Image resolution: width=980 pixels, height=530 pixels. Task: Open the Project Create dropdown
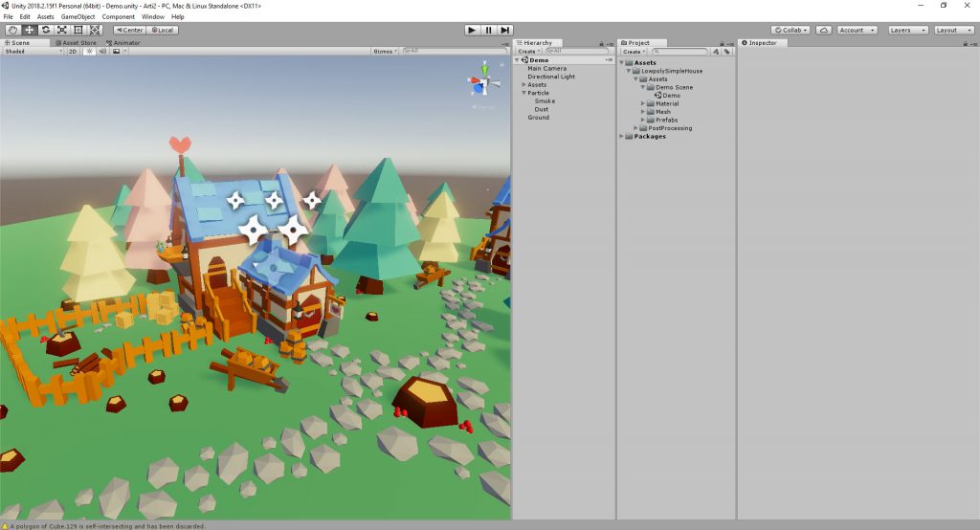[634, 52]
